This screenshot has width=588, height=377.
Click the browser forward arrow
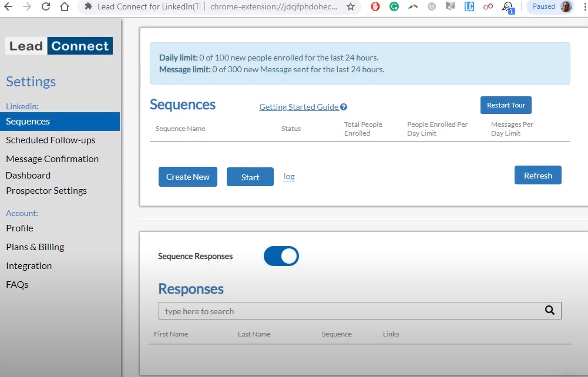tap(27, 6)
